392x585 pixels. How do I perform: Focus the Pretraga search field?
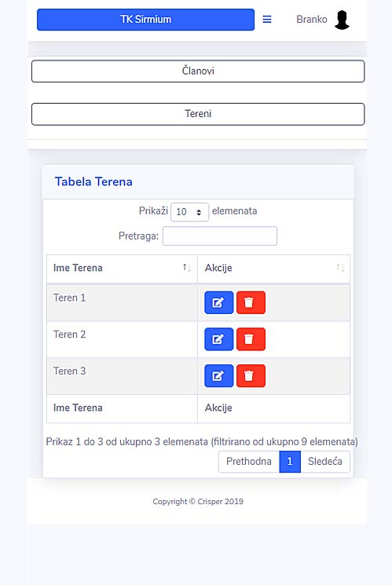click(x=220, y=236)
